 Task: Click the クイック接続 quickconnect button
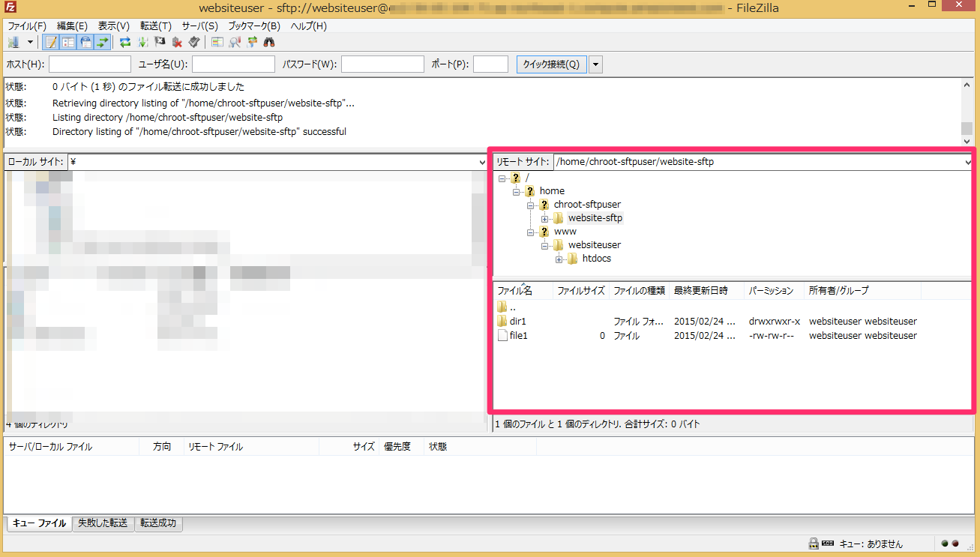pyautogui.click(x=550, y=64)
